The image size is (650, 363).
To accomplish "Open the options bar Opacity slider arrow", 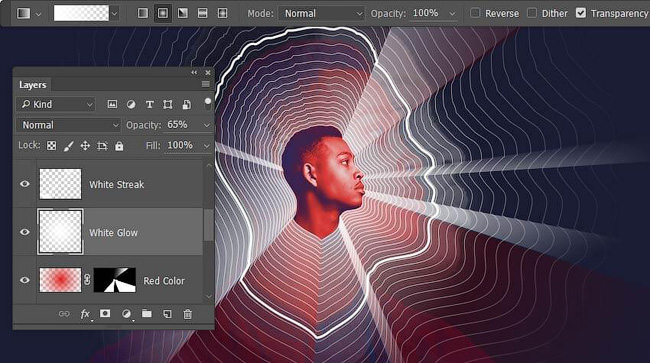I will 452,14.
